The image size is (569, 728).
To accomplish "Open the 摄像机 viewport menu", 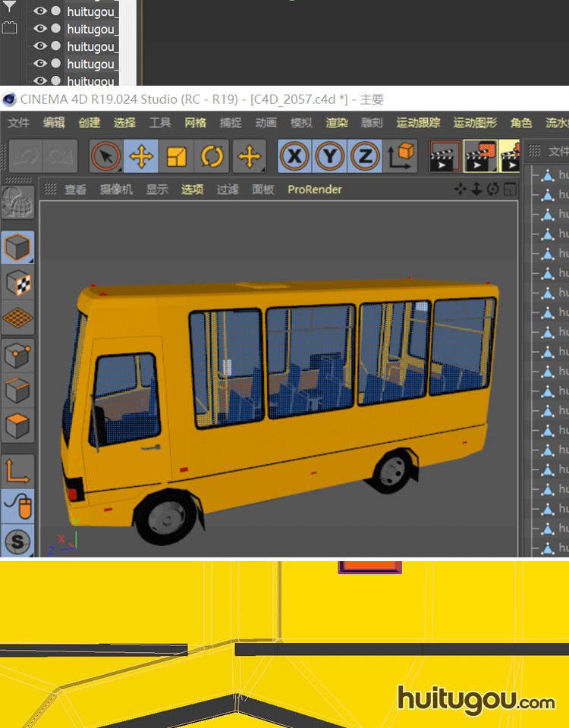I will tap(116, 190).
